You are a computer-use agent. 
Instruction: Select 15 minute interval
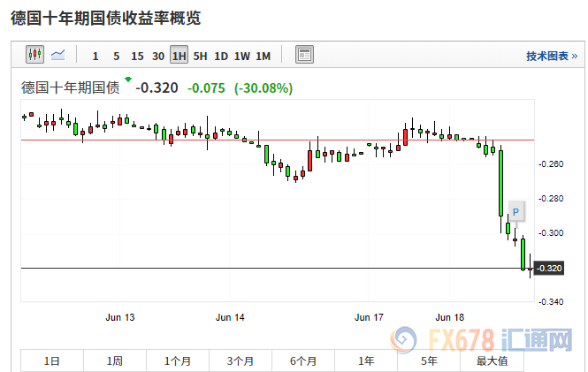[x=137, y=57]
